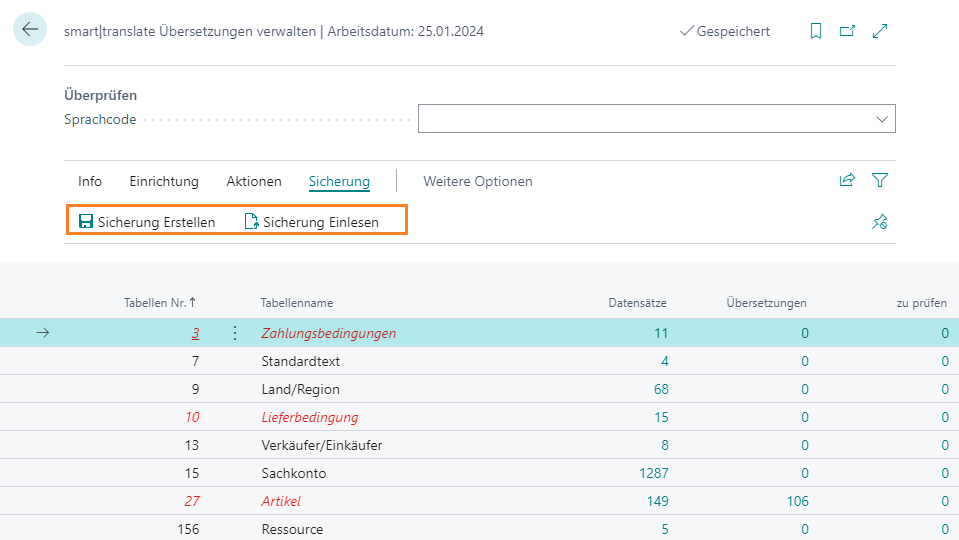This screenshot has height=540, width=959.
Task: Click the back arrow button
Action: [x=30, y=30]
